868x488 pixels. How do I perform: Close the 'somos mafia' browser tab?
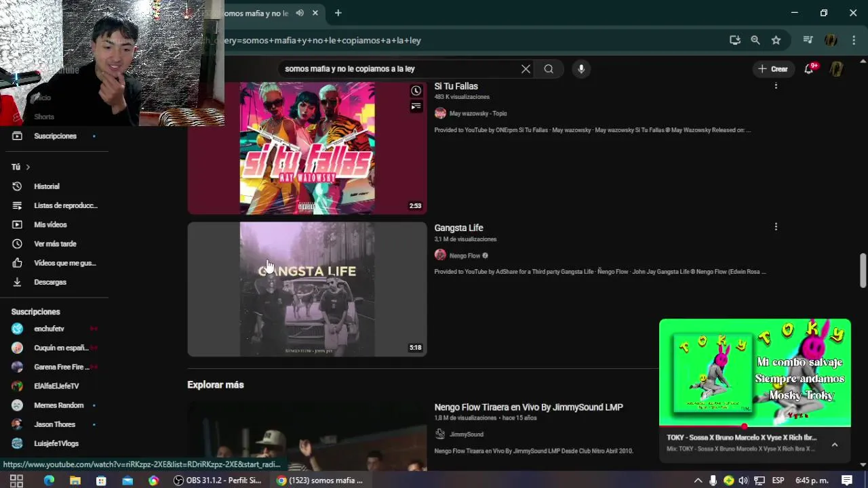315,13
